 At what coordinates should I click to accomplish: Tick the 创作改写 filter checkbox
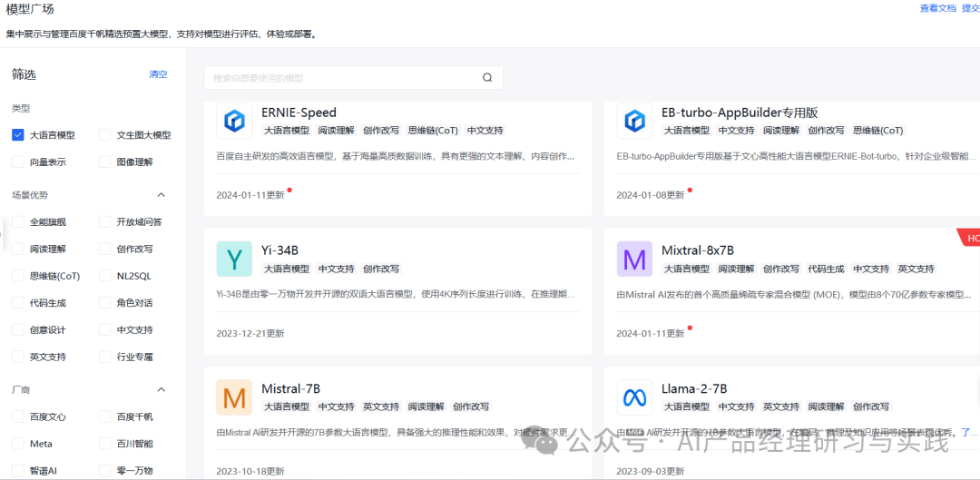105,249
